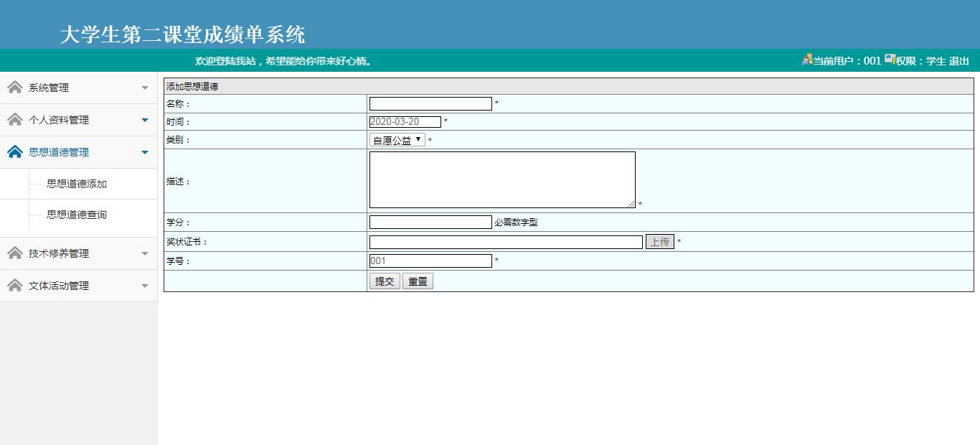Expand the 文体活动管理 arrow
Viewport: 980px width, 445px height.
tap(145, 286)
